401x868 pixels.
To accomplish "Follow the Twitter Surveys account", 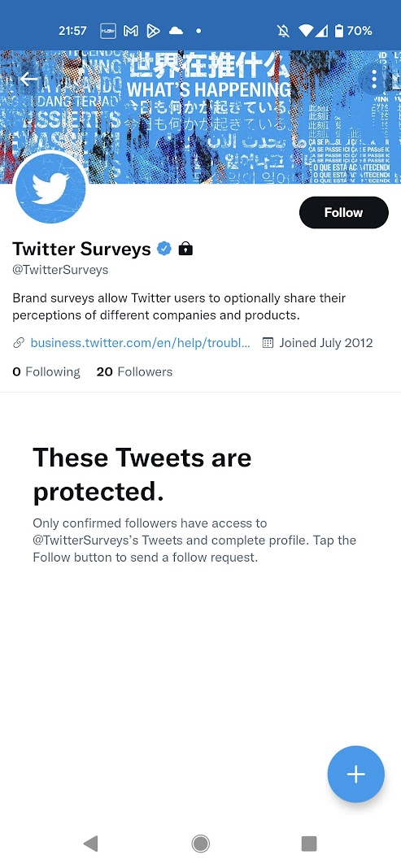I will [x=343, y=213].
